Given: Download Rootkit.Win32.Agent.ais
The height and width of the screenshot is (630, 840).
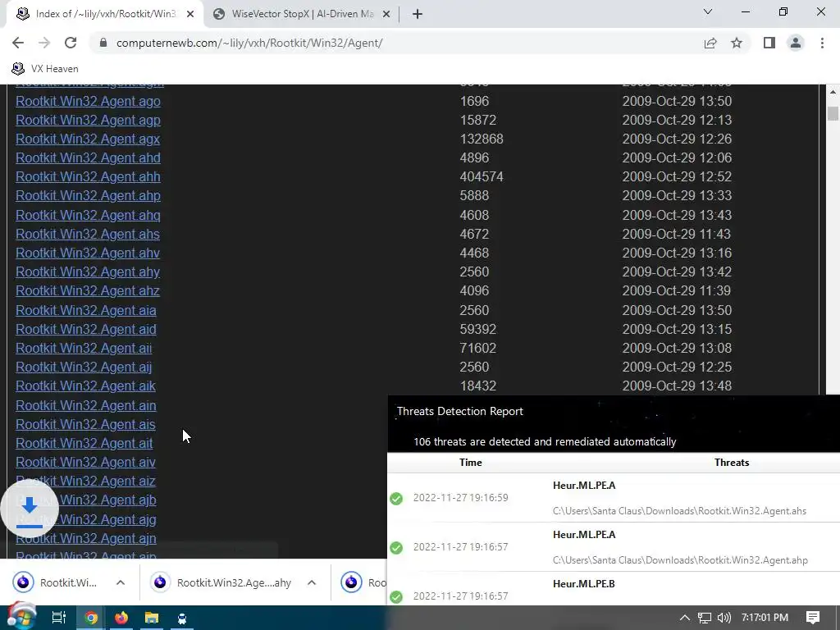Looking at the screenshot, I should (85, 424).
